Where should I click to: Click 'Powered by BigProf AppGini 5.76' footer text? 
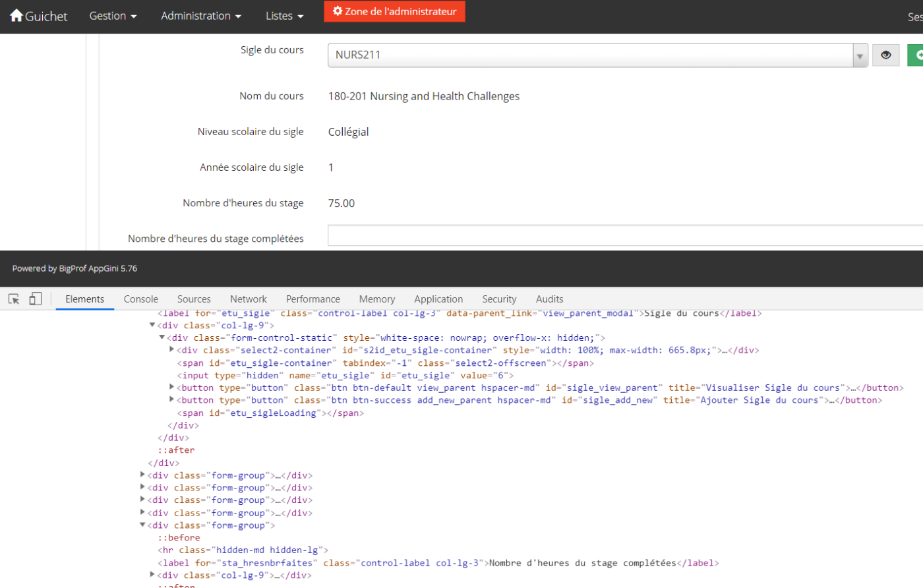[74, 268]
